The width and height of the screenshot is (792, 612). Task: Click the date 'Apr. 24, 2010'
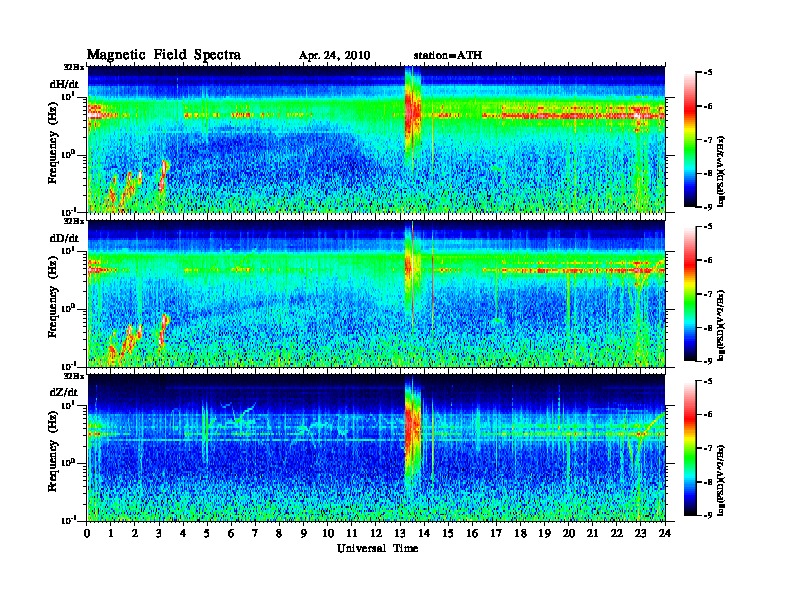334,56
